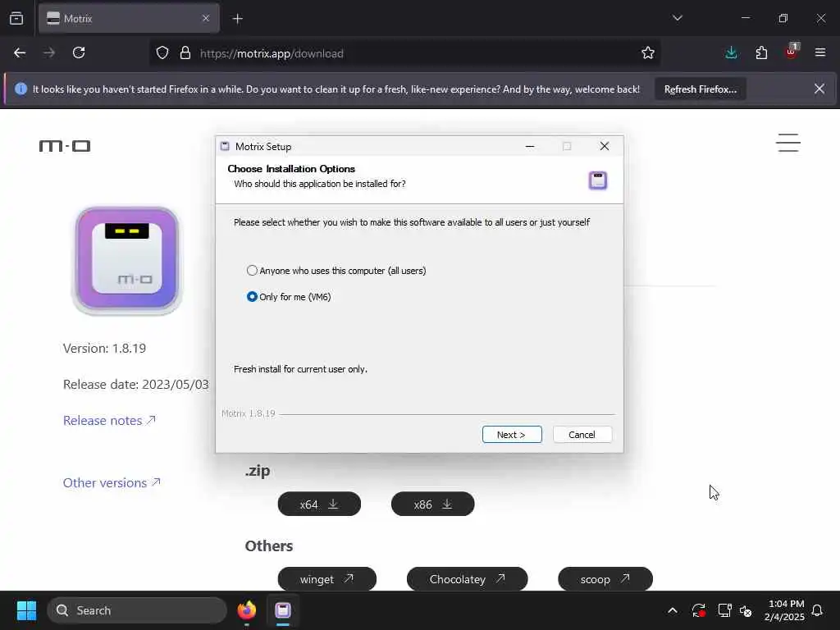Download the x64 zip
840x630 pixels.
pos(319,504)
